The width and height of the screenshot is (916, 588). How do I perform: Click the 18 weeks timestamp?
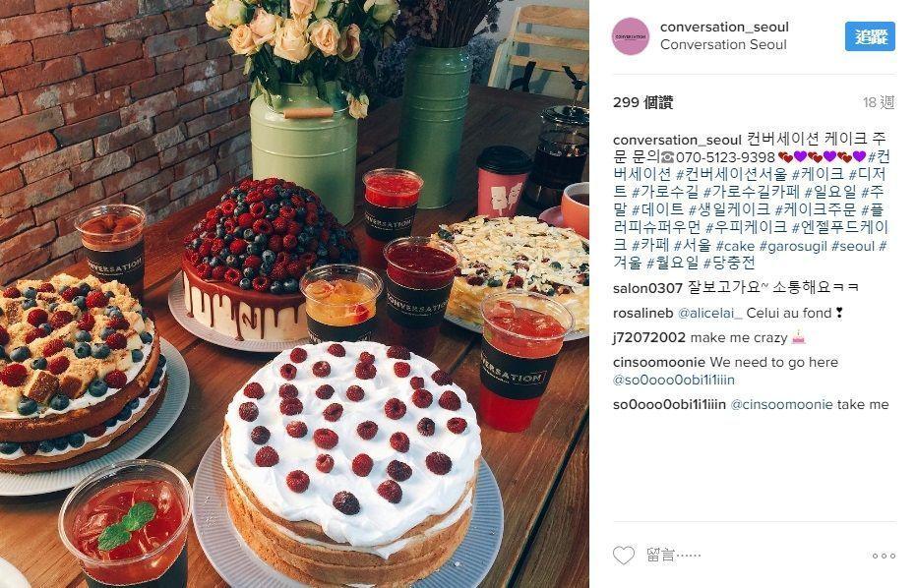point(879,103)
